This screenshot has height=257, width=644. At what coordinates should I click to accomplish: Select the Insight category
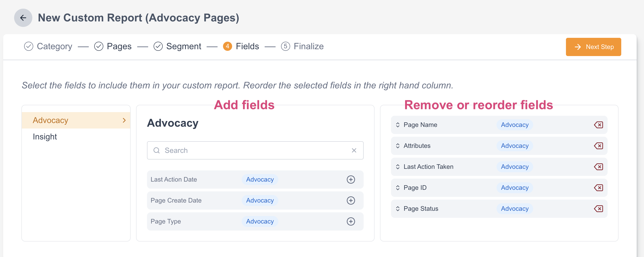point(45,137)
